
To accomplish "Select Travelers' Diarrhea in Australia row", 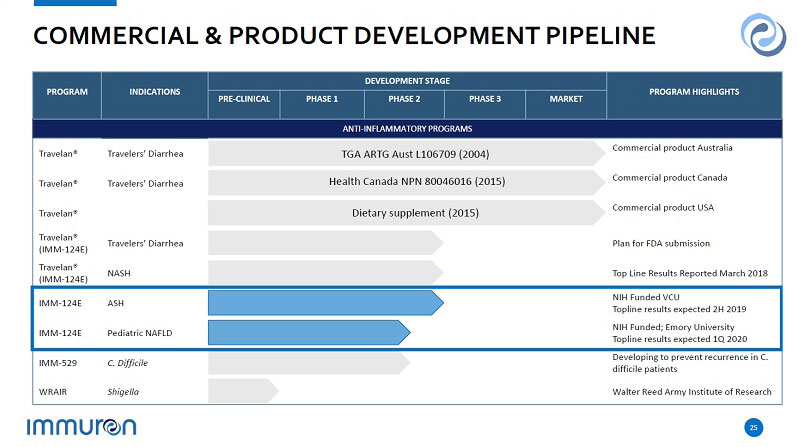I will [145, 154].
